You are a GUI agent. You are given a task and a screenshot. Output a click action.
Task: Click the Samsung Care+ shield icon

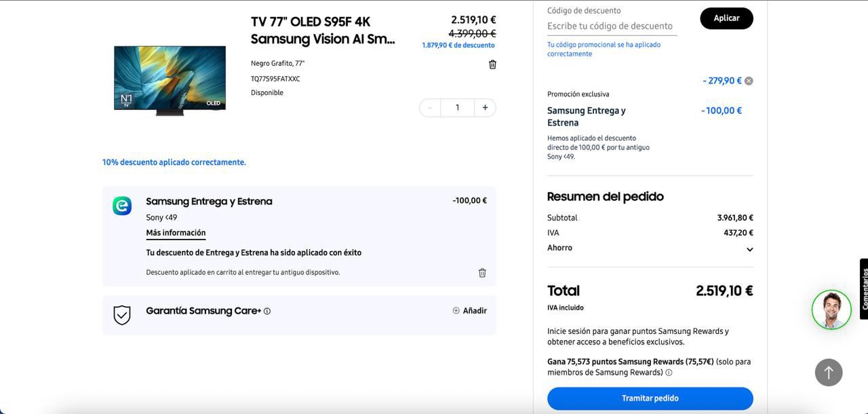pyautogui.click(x=122, y=315)
